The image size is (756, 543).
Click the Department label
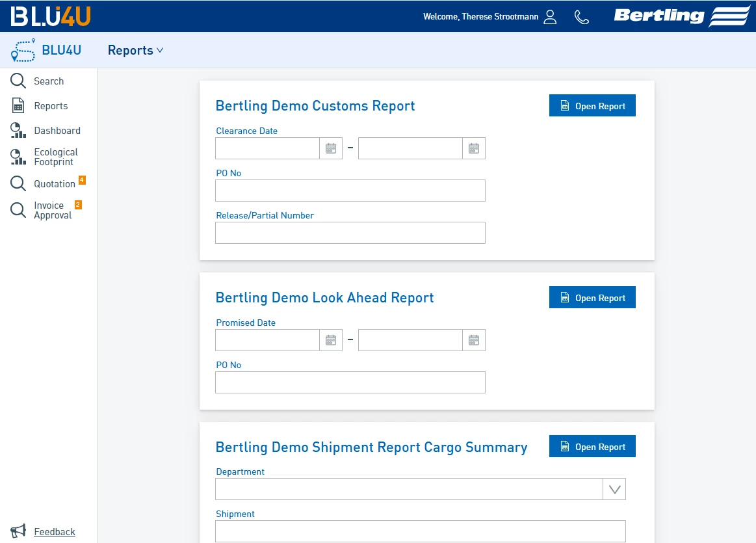point(240,471)
